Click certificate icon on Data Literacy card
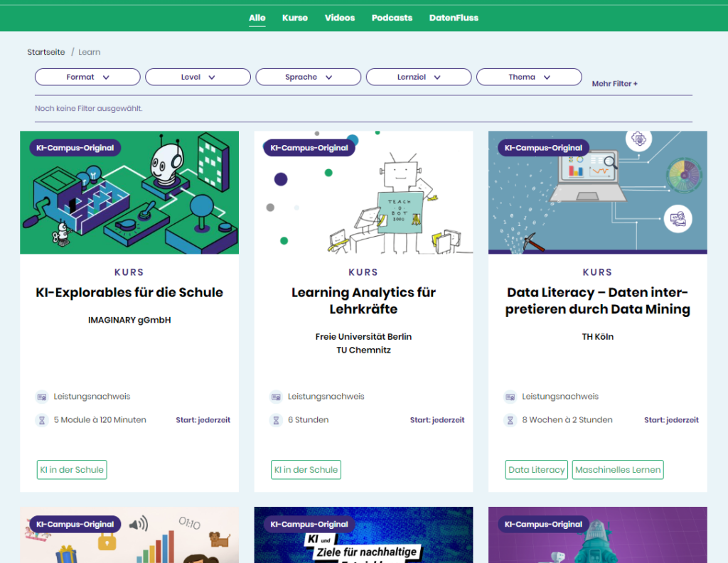Viewport: 728px width, 563px height. tap(510, 397)
